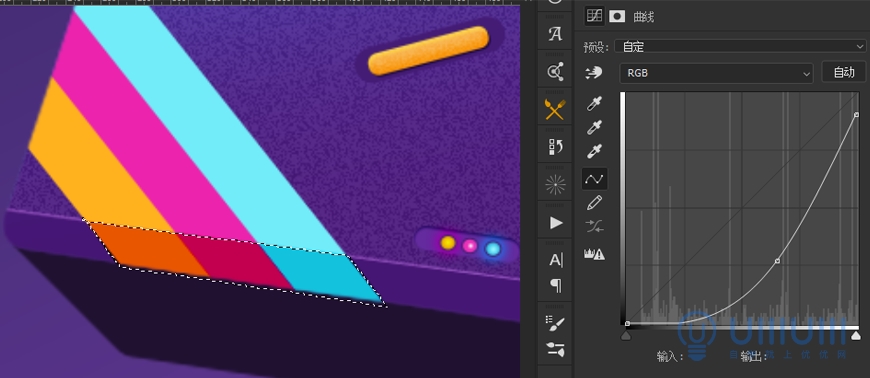Select the on-image targeted adjustment hand tool
Screen dimensions: 870x378
594,73
